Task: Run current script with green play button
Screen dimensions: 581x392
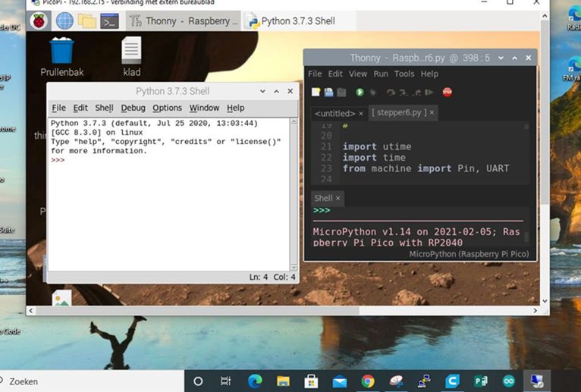Action: [x=360, y=92]
